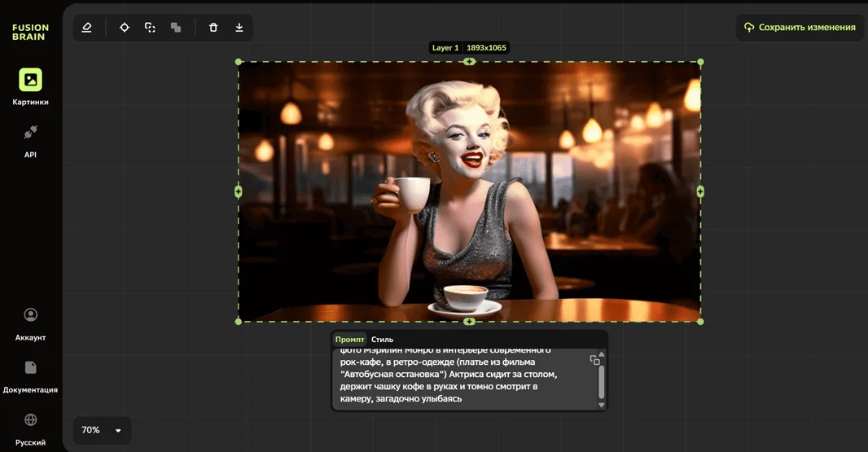The height and width of the screenshot is (452, 868).
Task: Click the Сохранить изменения button
Action: pyautogui.click(x=800, y=28)
